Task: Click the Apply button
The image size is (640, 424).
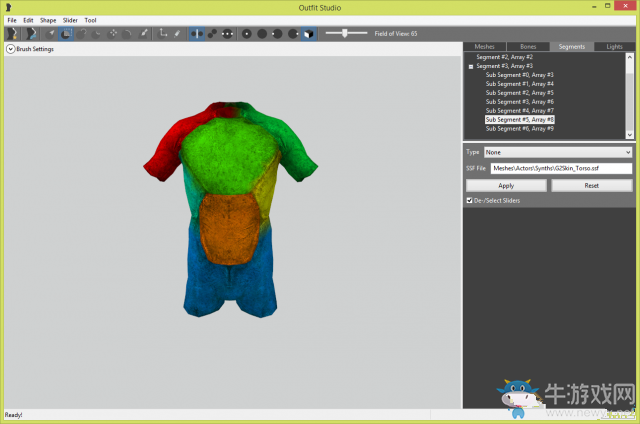Action: (x=506, y=186)
